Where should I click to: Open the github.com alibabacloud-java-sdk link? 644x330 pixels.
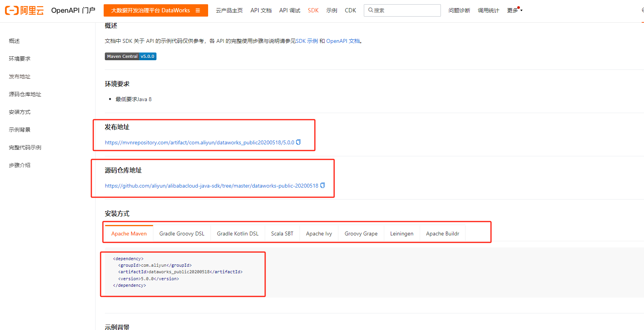coord(212,186)
